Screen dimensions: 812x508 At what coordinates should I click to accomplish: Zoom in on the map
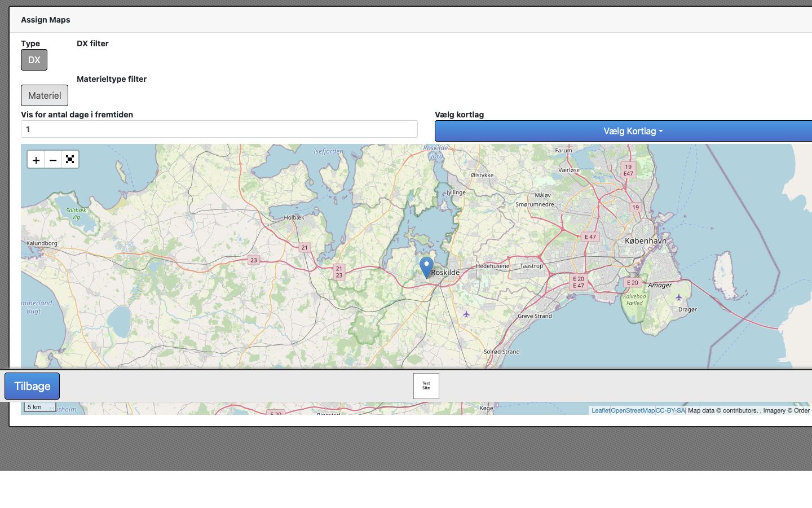[x=36, y=160]
